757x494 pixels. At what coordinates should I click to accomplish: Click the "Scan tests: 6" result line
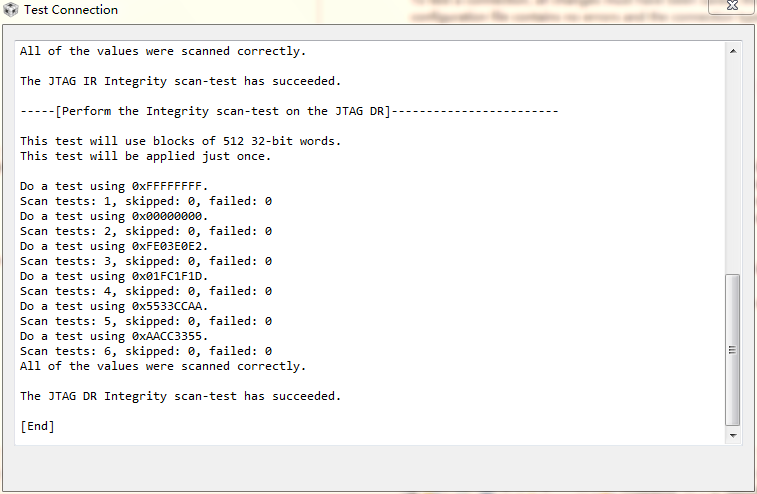point(146,351)
